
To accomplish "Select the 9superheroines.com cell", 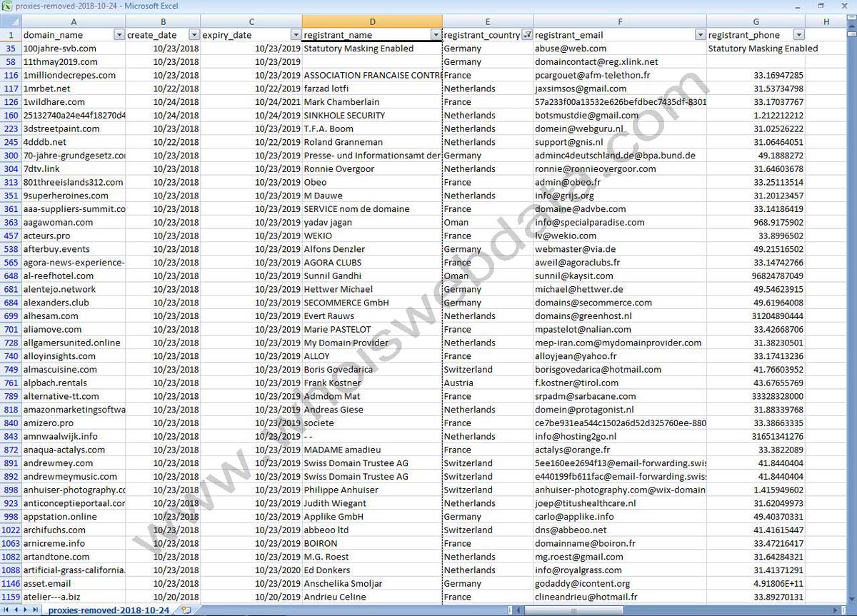I will (x=73, y=196).
